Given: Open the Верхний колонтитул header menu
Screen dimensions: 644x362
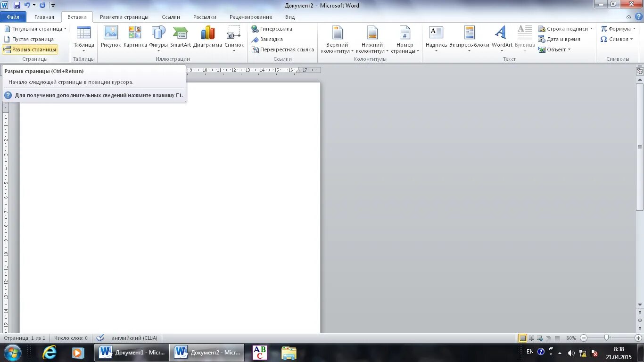Looking at the screenshot, I should tap(337, 39).
